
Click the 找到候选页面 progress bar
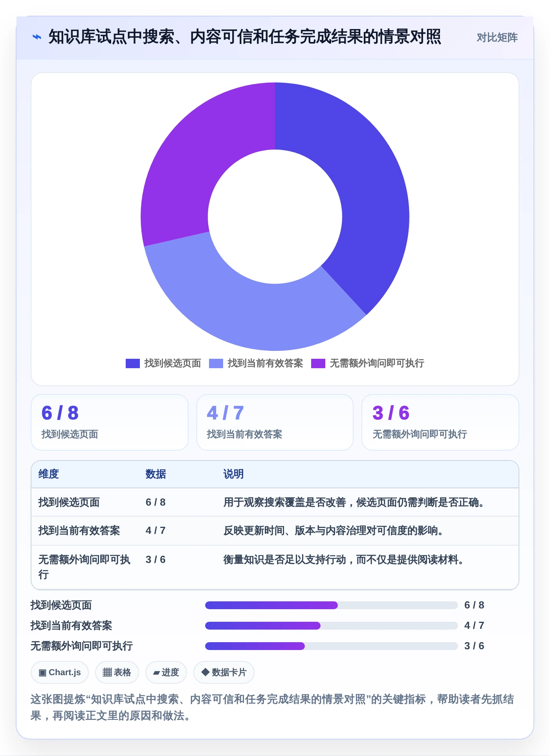point(332,605)
